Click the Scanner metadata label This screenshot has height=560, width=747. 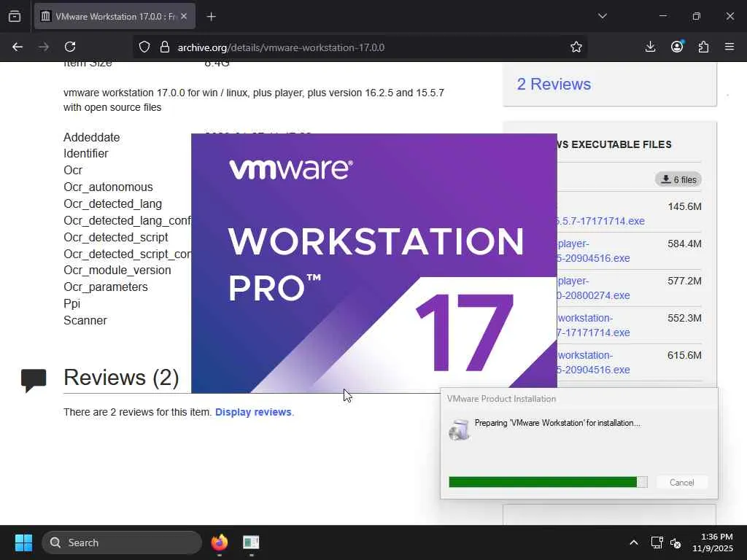pyautogui.click(x=85, y=320)
